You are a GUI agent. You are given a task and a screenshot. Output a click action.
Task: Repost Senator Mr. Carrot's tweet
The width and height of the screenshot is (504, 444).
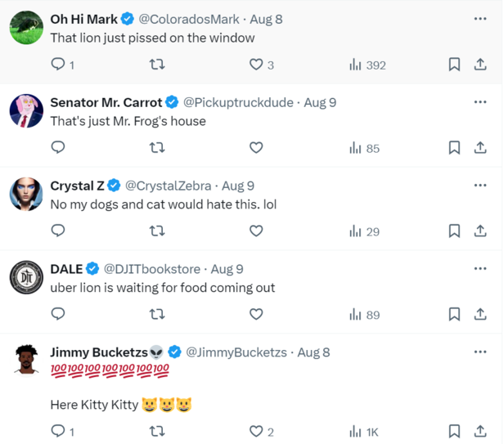click(157, 148)
